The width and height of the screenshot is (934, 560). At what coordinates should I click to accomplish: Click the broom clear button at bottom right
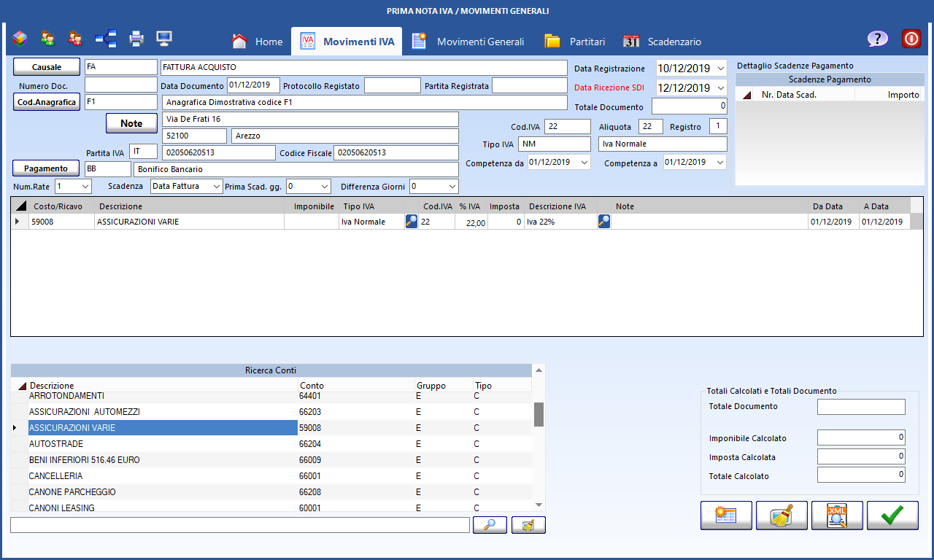point(781,516)
